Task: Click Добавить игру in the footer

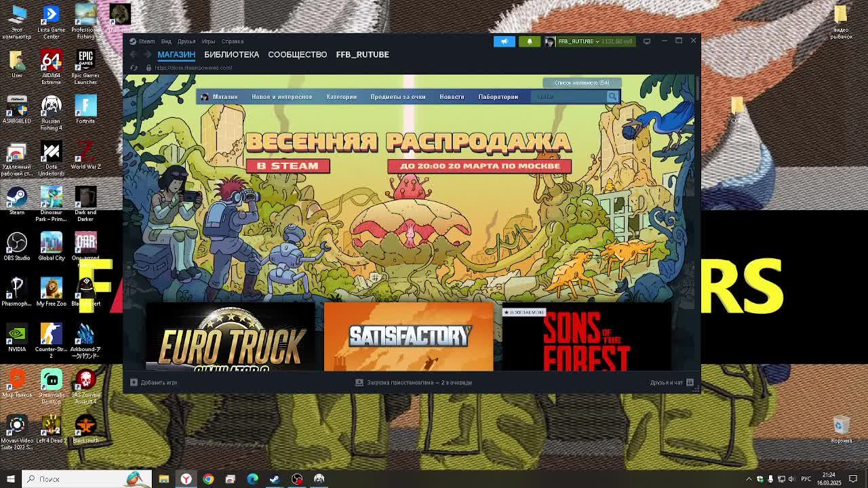Action: click(x=159, y=382)
